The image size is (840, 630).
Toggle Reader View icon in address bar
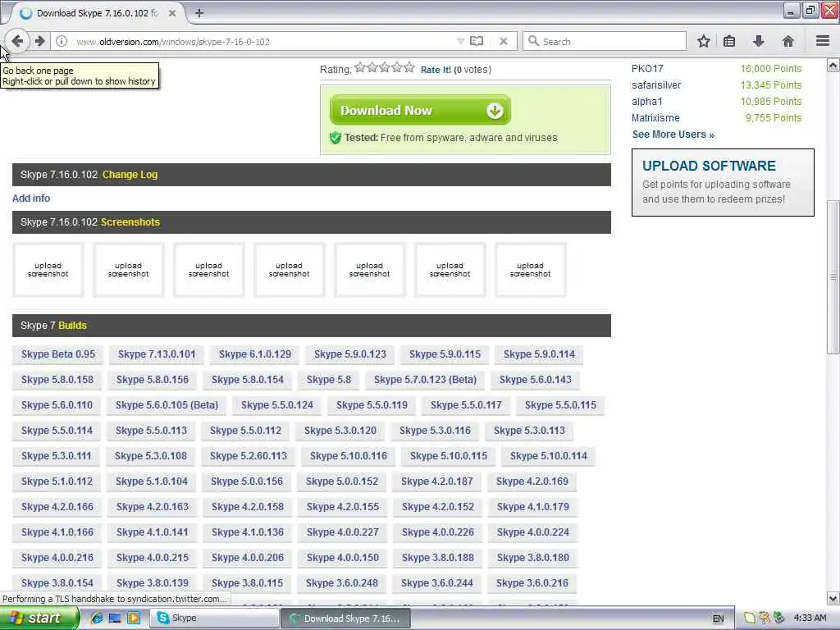(x=477, y=41)
